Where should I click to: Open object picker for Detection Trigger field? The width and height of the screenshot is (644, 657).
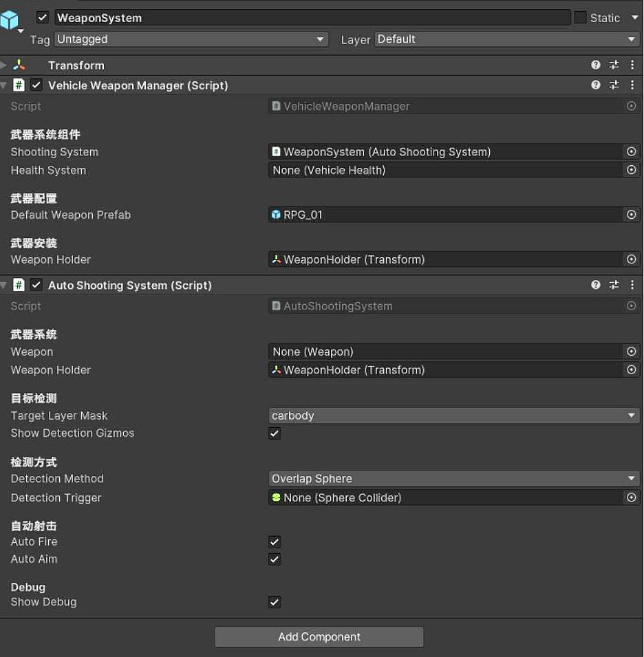pos(631,497)
